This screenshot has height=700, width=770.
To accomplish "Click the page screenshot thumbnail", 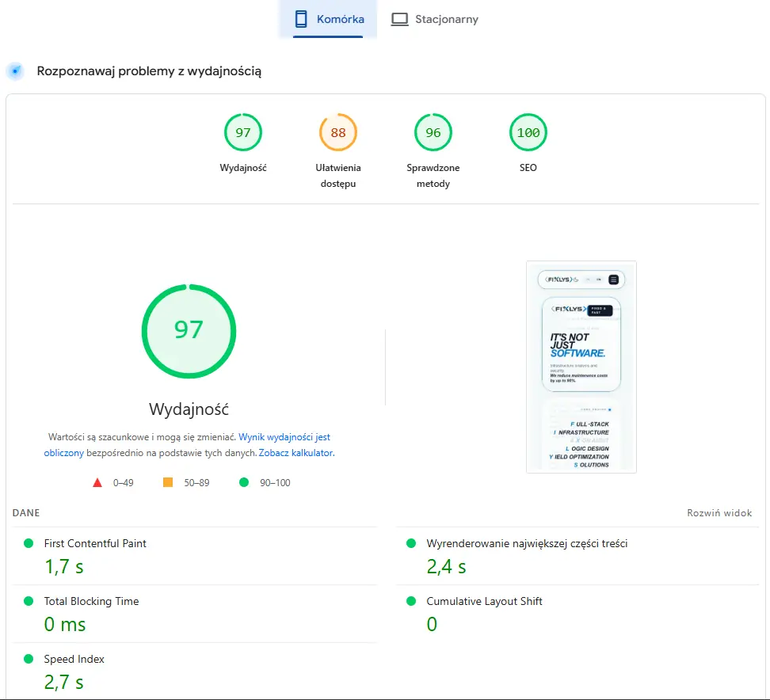I will click(x=581, y=367).
